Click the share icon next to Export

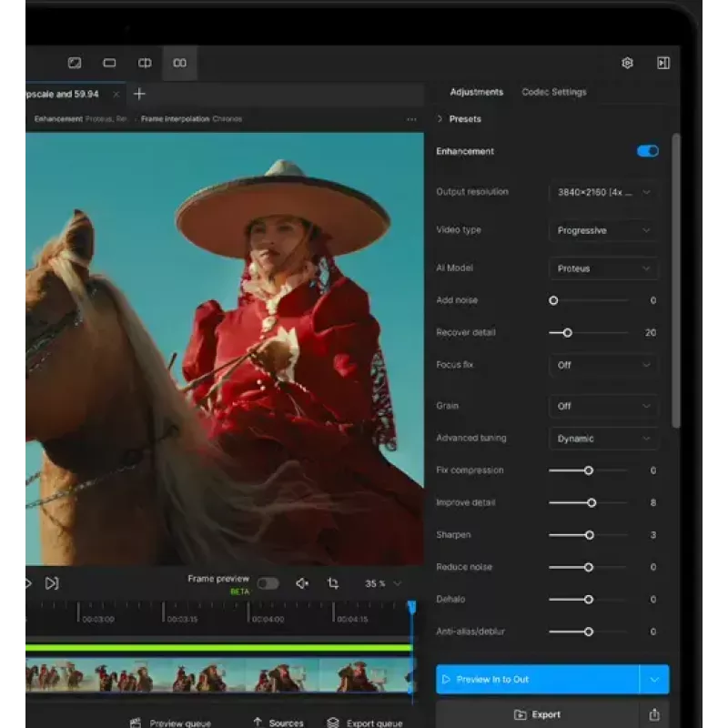pyautogui.click(x=654, y=714)
